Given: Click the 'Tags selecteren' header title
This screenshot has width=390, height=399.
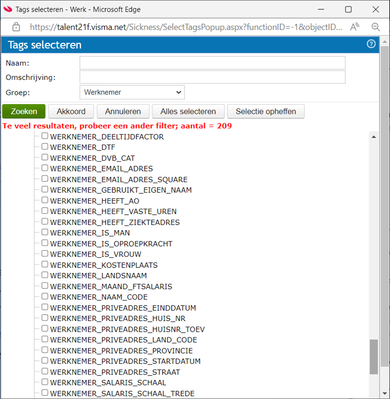Looking at the screenshot, I should point(45,45).
